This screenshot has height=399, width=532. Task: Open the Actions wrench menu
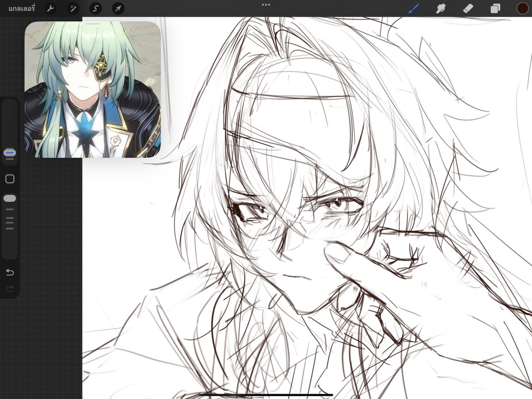pyautogui.click(x=51, y=8)
